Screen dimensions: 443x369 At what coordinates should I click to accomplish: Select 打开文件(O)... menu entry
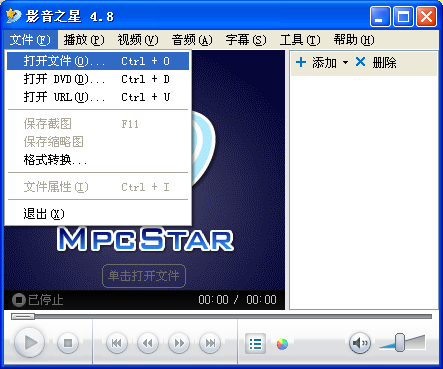pyautogui.click(x=98, y=61)
